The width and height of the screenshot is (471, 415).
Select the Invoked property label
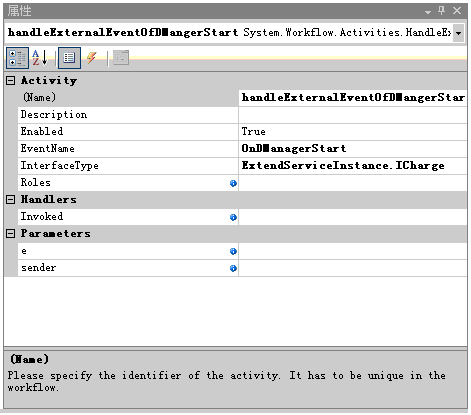click(x=42, y=216)
